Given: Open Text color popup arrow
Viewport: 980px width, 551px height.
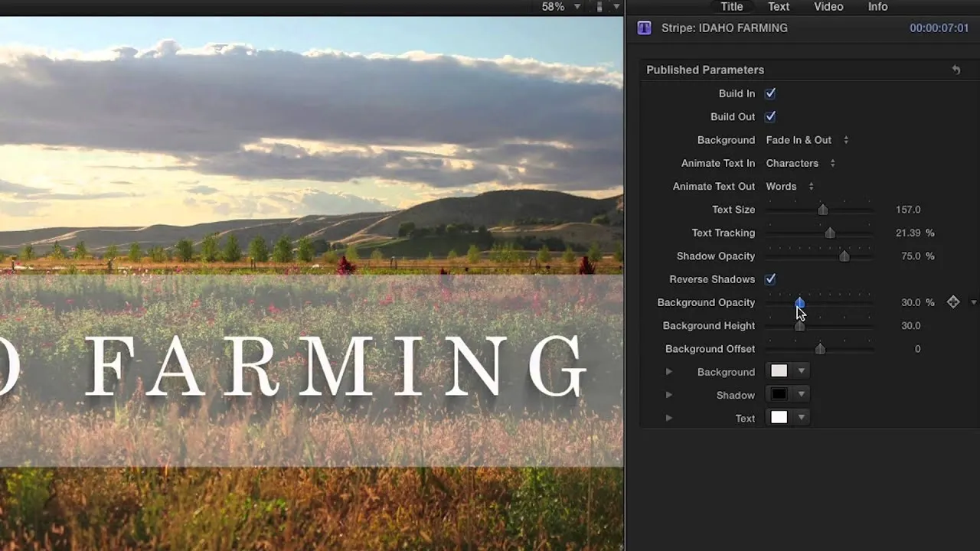Looking at the screenshot, I should (x=802, y=418).
